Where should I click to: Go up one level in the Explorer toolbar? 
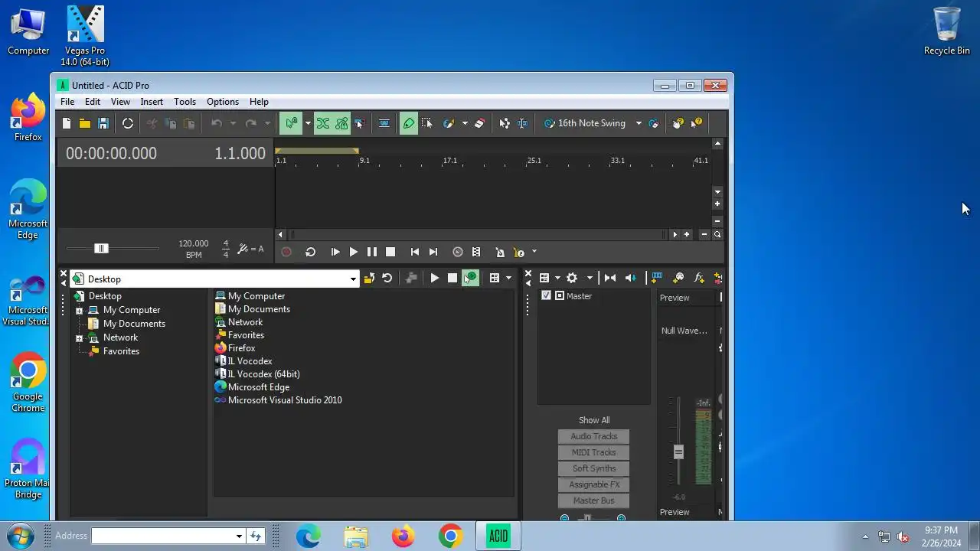(369, 279)
